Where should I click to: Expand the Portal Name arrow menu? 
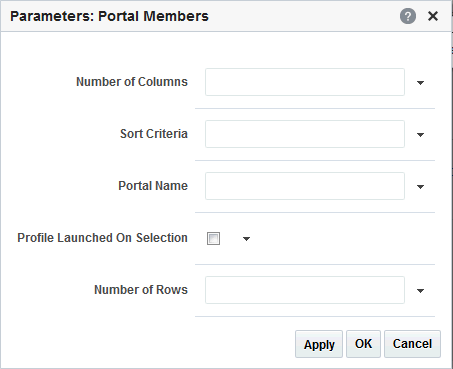[x=420, y=186]
